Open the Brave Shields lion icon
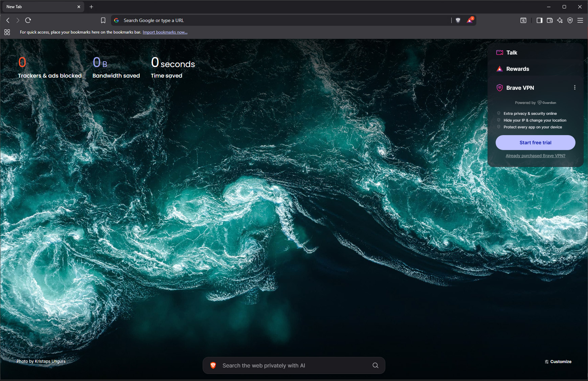 click(458, 20)
